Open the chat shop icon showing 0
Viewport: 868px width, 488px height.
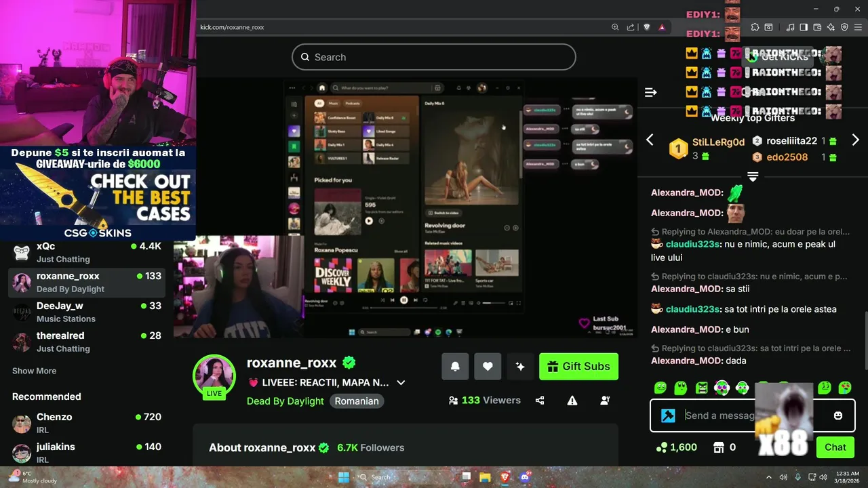tap(724, 447)
